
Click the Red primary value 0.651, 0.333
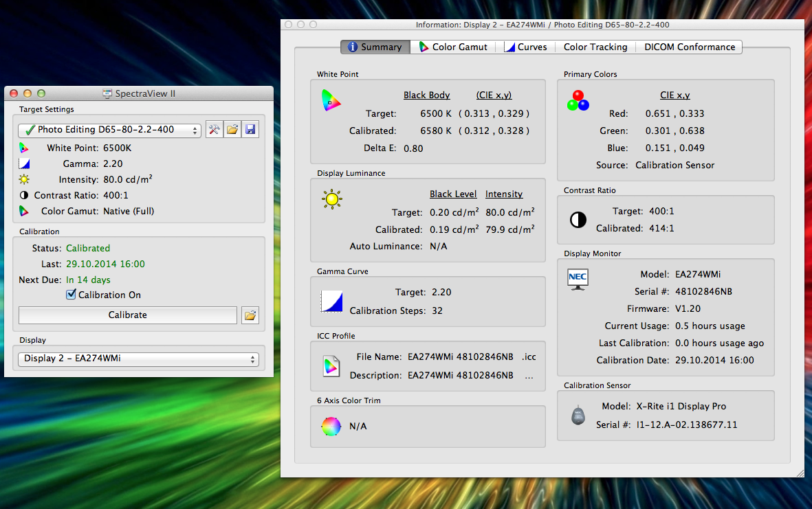(674, 114)
